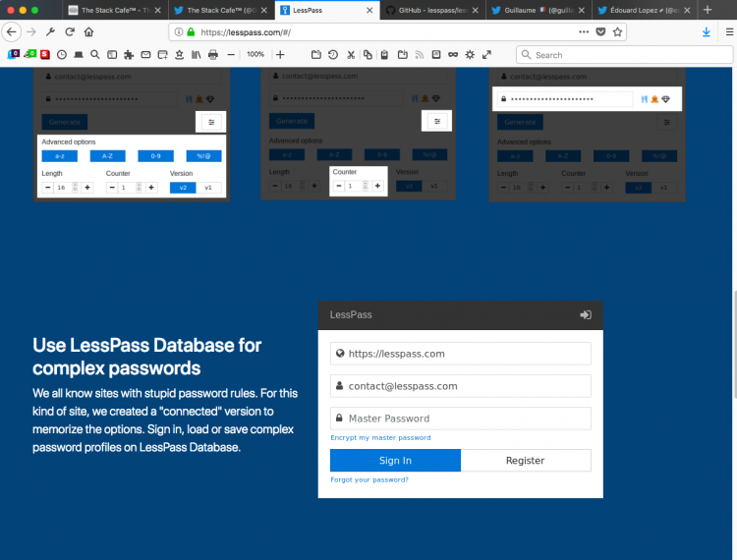Open the Firefox hamburger menu
737x560 pixels.
[x=729, y=32]
